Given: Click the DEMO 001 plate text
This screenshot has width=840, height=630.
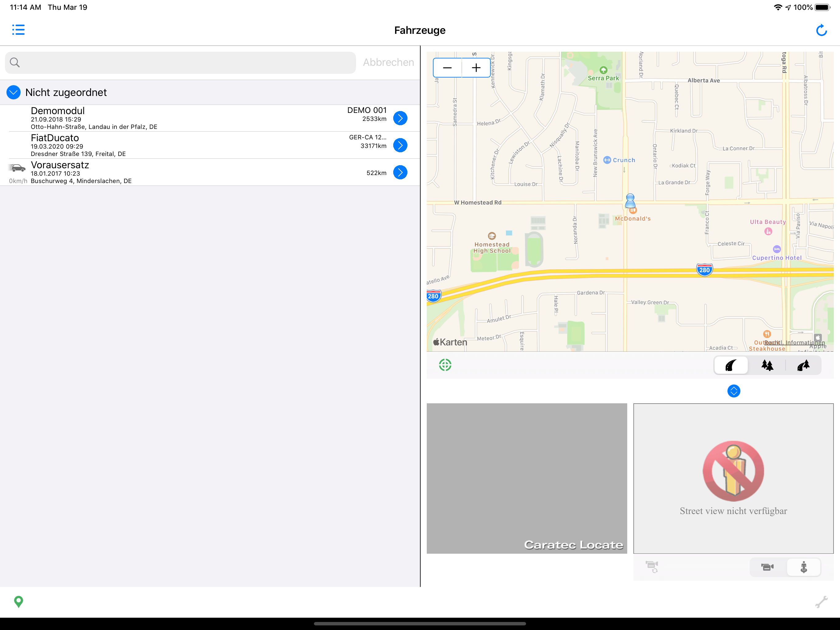Looking at the screenshot, I should click(367, 110).
